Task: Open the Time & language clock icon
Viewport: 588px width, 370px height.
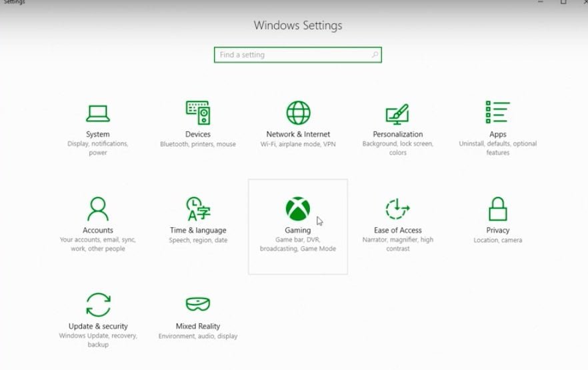Action: [x=198, y=209]
